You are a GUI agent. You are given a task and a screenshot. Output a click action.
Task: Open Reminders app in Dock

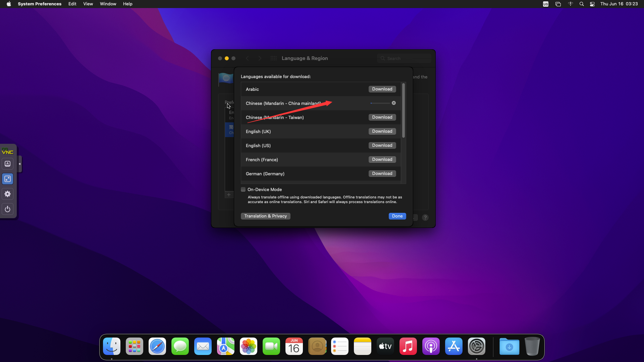[x=340, y=346]
